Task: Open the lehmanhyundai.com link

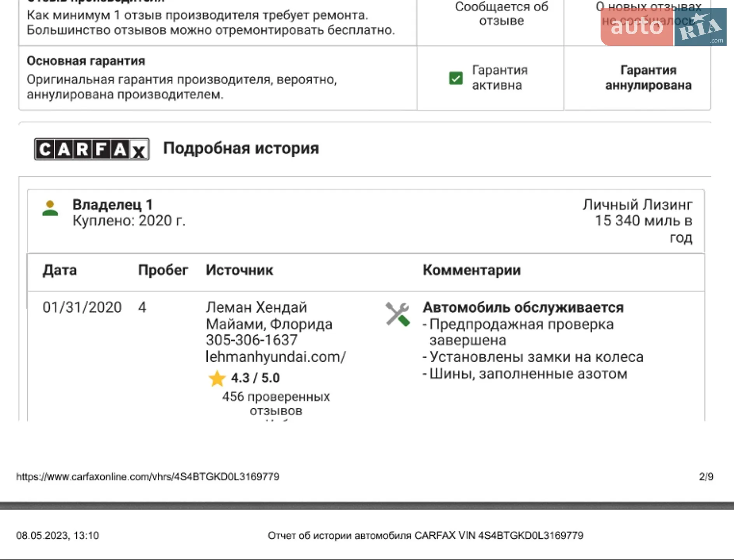Action: (x=276, y=357)
